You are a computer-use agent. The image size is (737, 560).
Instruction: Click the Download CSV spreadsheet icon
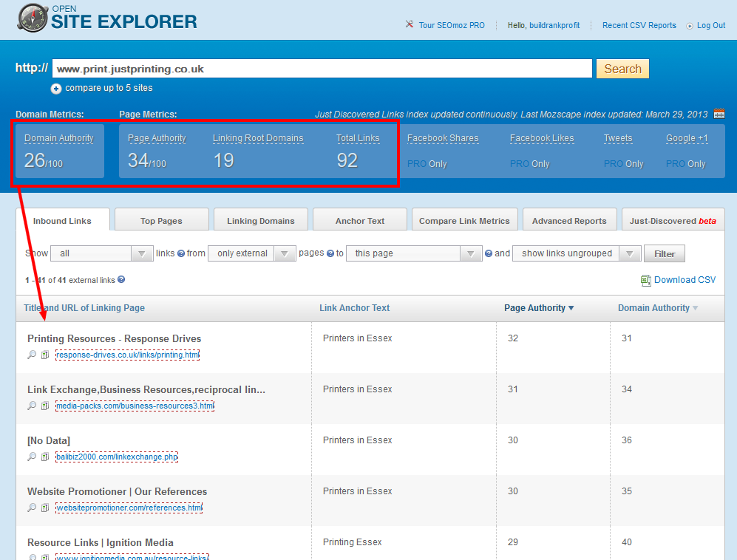(x=645, y=280)
